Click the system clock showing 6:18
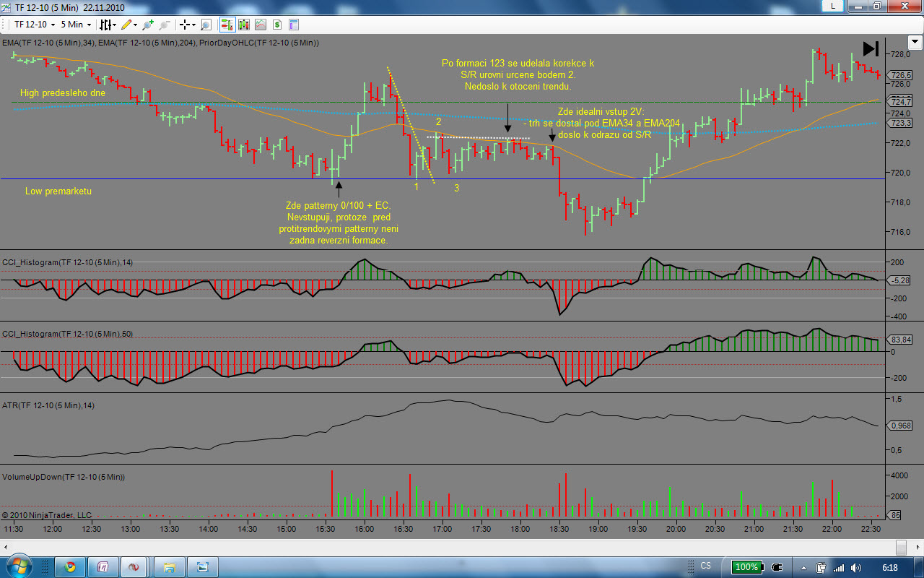 [889, 567]
